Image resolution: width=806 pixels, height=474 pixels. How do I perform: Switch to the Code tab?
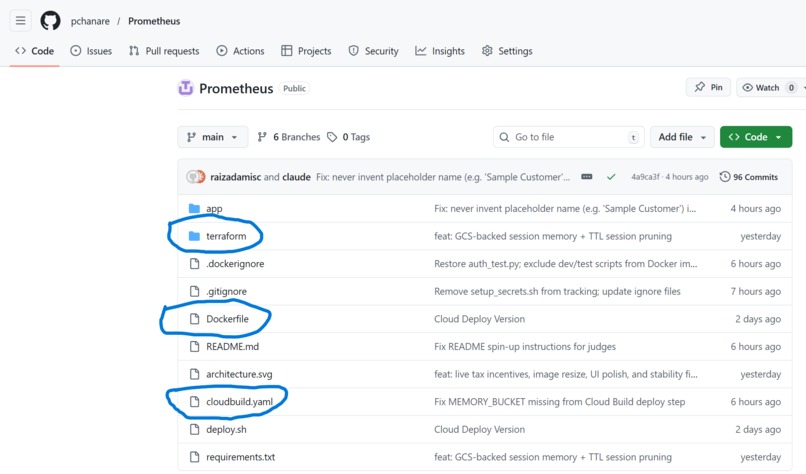click(34, 51)
